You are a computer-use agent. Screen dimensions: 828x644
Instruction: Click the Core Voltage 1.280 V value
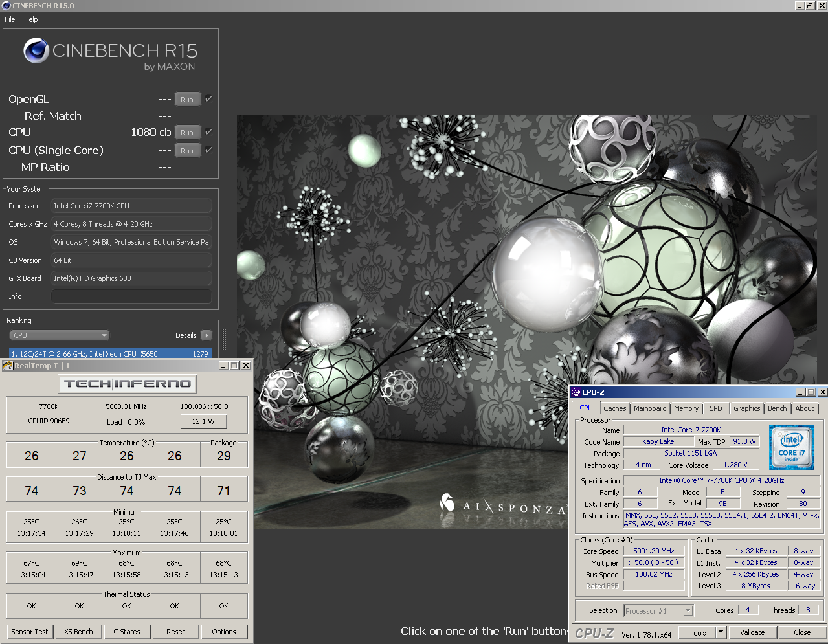point(735,465)
